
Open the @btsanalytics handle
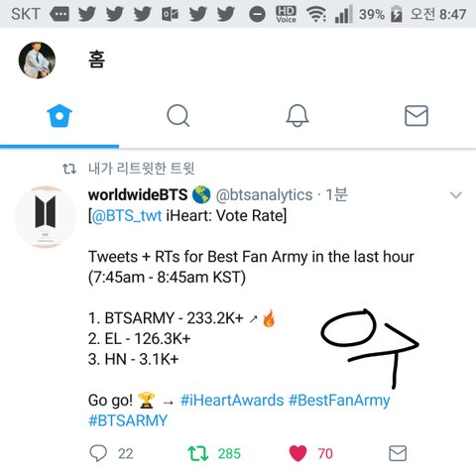pos(264,195)
